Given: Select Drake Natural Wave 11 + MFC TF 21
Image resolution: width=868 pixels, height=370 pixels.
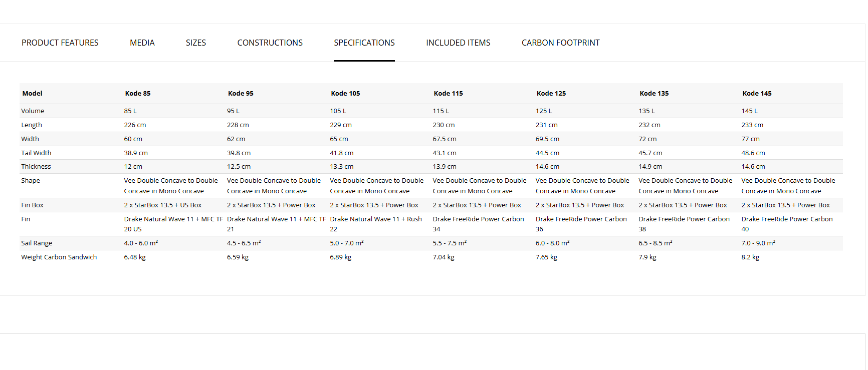Looking at the screenshot, I should (x=276, y=224).
